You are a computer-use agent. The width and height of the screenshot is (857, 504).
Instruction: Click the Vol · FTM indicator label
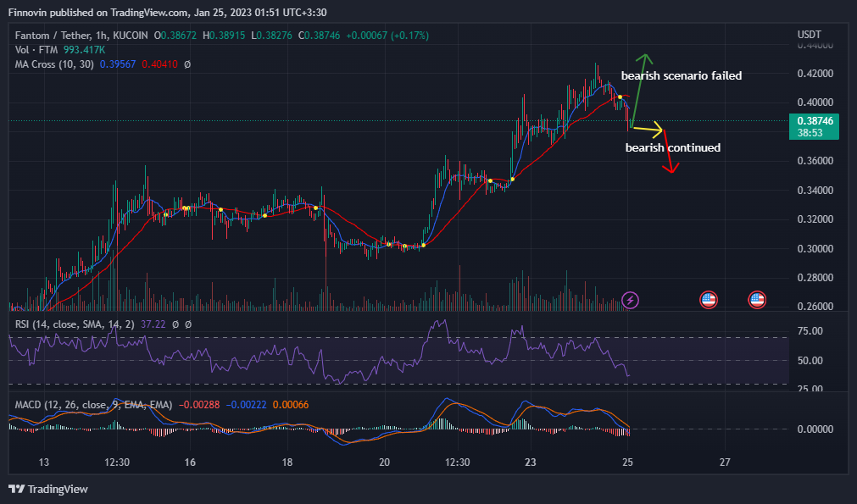(37, 50)
